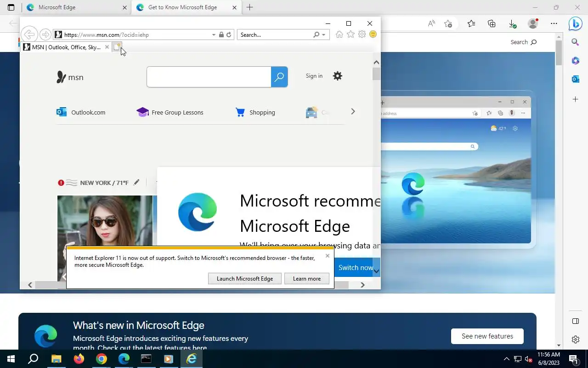Image resolution: width=588 pixels, height=368 pixels.
Task: Open Edge collections icon
Action: (x=492, y=23)
